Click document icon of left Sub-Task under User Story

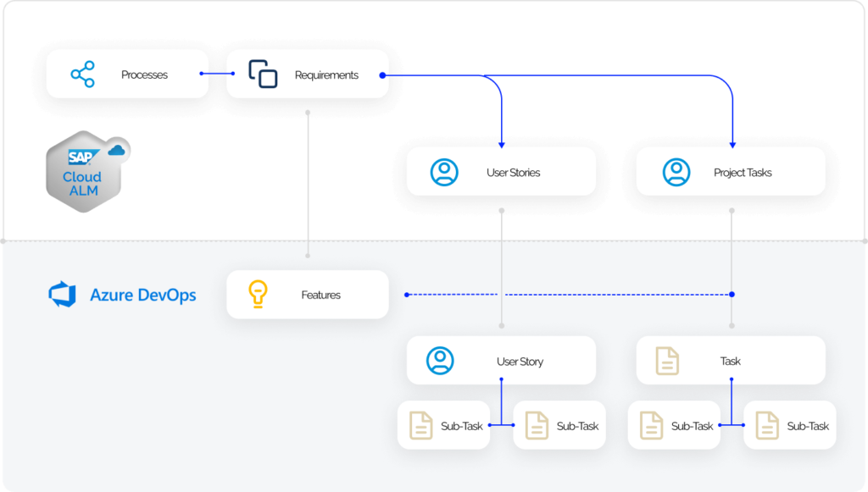(421, 425)
